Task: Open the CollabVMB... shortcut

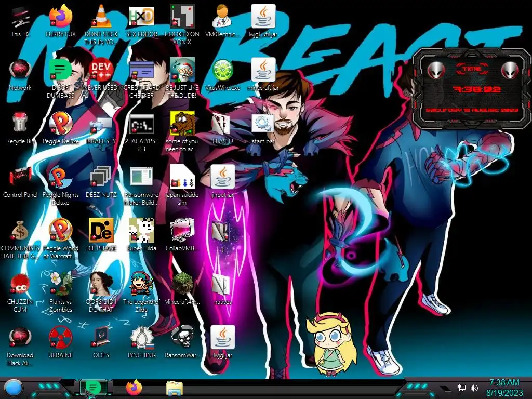Action: pyautogui.click(x=182, y=236)
